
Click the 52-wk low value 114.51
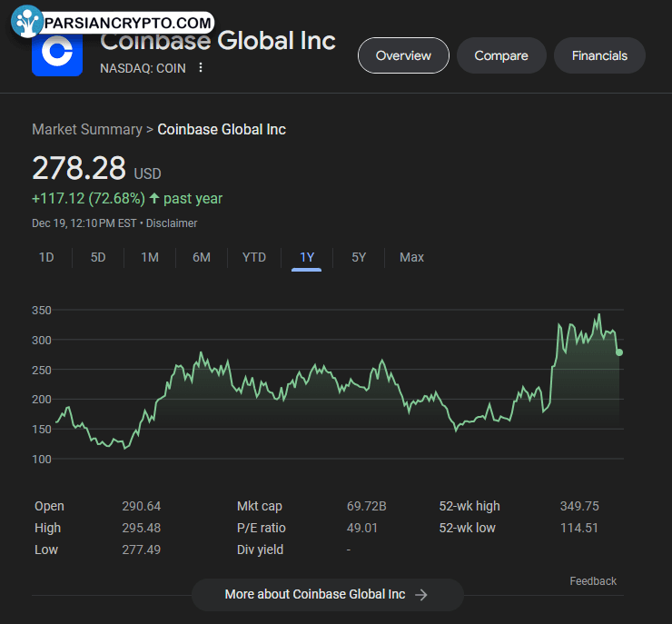(579, 528)
